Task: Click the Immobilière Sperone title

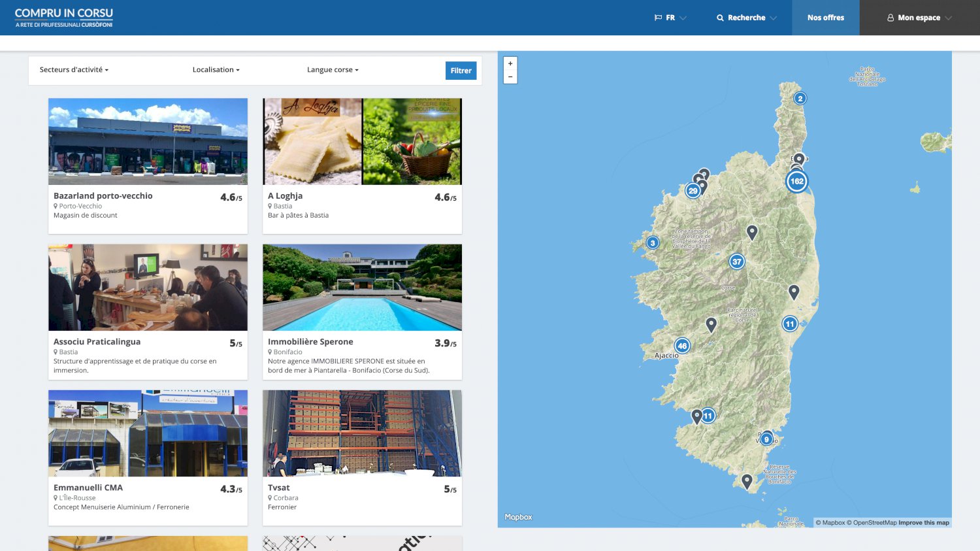Action: [x=310, y=341]
